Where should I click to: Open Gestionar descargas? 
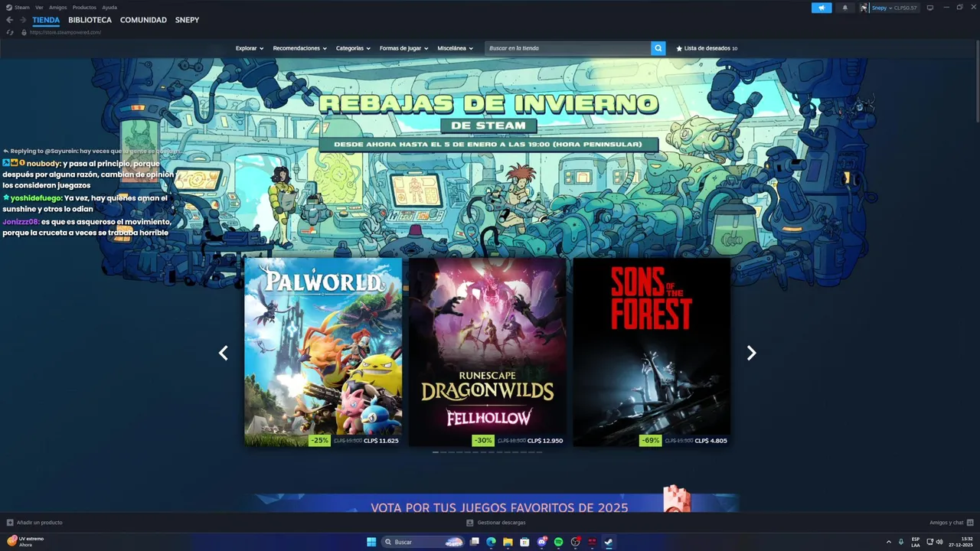(x=496, y=523)
